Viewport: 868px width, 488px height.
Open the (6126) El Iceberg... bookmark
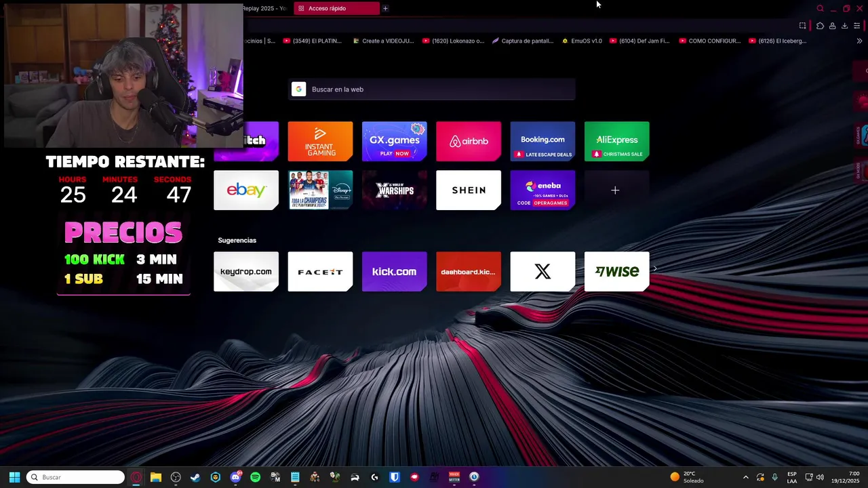[x=778, y=41]
